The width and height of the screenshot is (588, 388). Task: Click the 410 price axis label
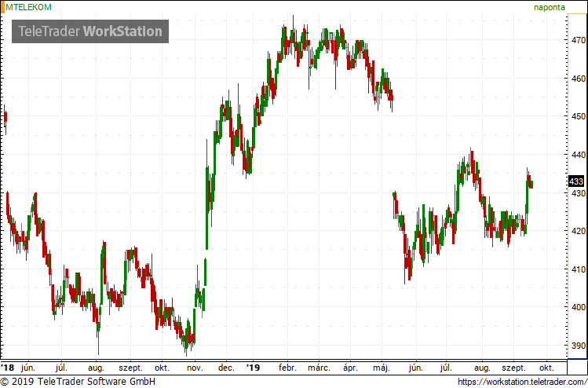coord(578,269)
